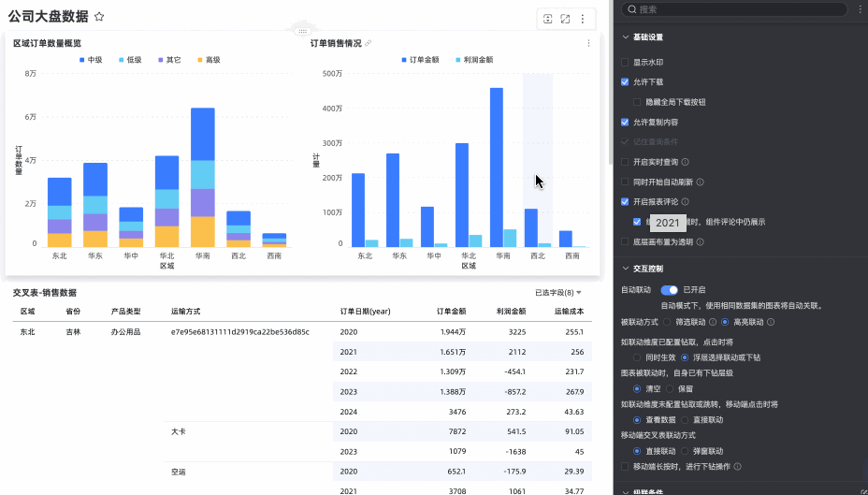Favorite the 公司大盘数据 dashboard with star
The image size is (868, 495).
[99, 17]
